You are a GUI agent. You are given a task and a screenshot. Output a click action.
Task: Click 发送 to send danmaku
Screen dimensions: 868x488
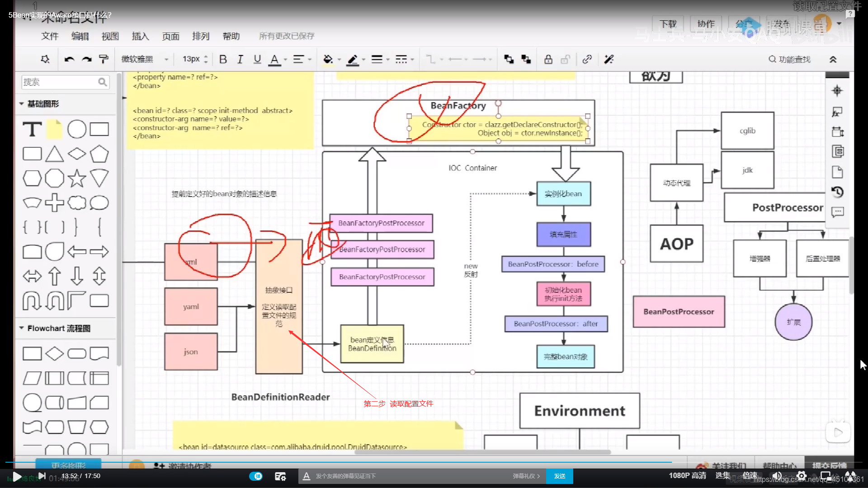(x=560, y=476)
